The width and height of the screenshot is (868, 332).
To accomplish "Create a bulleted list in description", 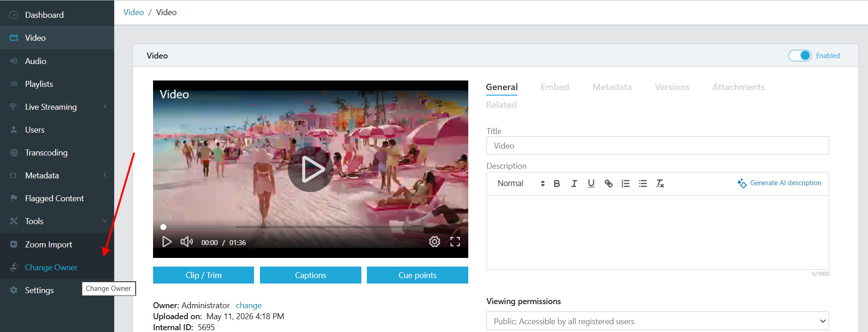I will (643, 183).
